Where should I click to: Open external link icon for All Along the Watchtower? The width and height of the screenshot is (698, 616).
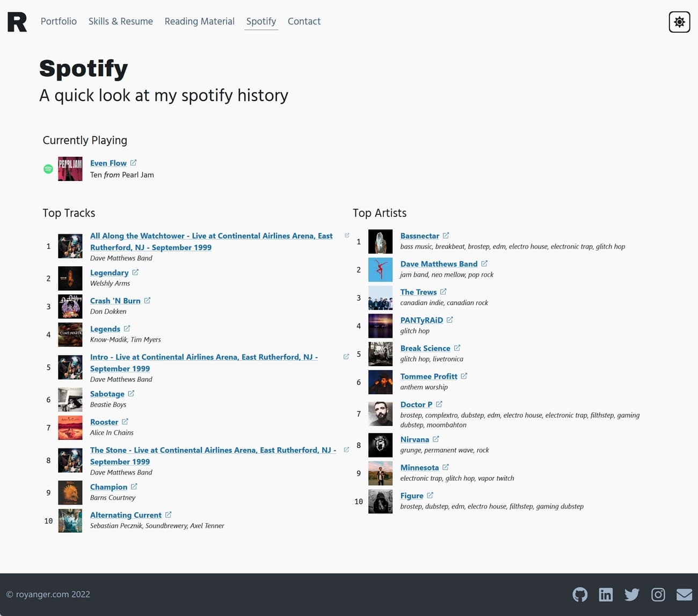pos(347,235)
